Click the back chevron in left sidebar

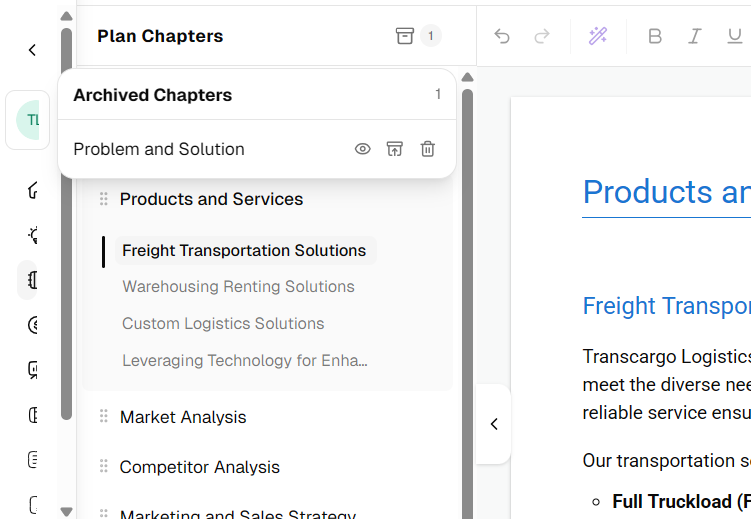[x=32, y=50]
